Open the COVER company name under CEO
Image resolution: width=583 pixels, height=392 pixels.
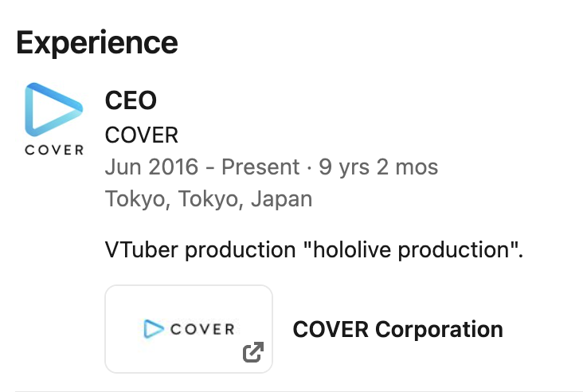(x=142, y=135)
